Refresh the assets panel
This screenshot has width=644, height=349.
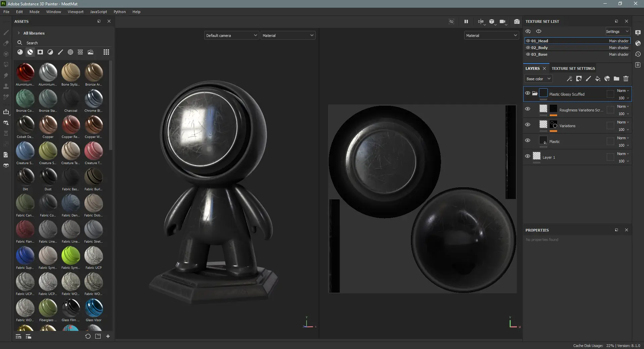pos(88,336)
